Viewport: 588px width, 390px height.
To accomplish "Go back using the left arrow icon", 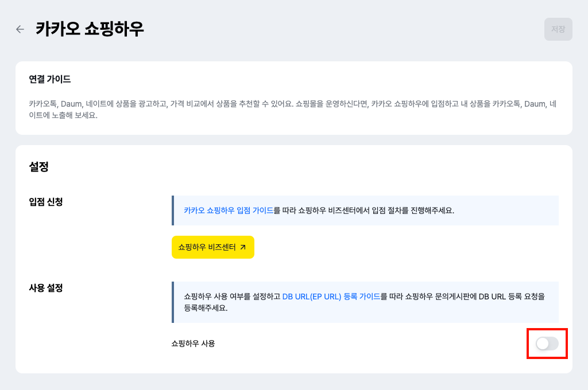I will click(x=20, y=29).
